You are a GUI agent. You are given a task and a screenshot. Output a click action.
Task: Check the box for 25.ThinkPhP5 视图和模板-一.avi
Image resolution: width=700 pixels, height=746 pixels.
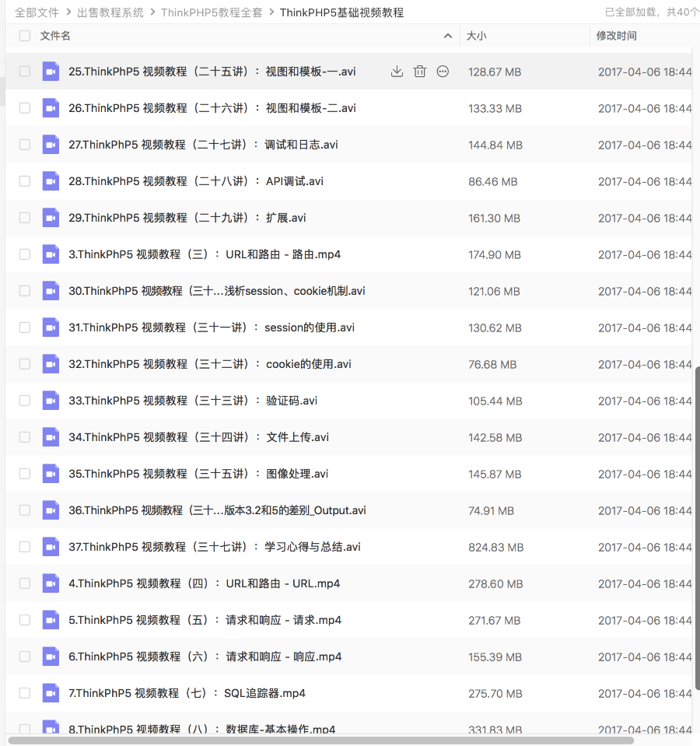tap(25, 72)
